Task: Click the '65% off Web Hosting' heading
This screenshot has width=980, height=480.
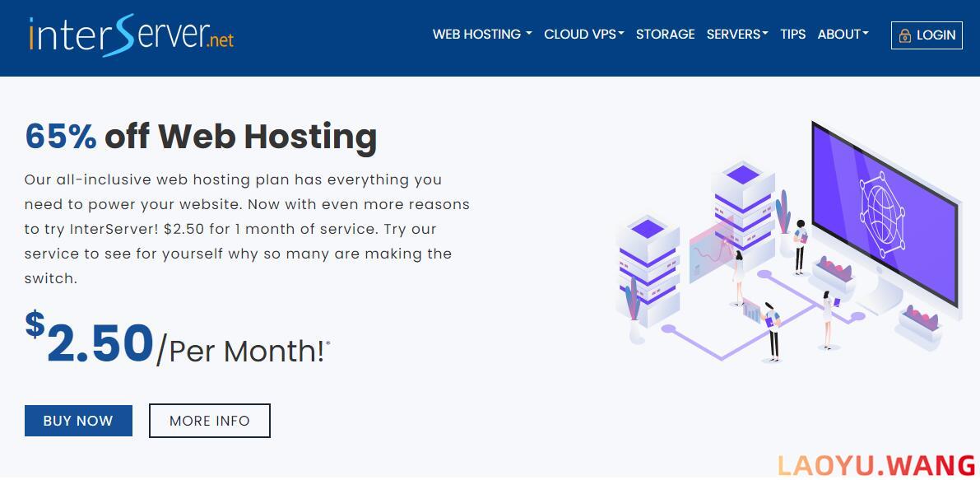Action: click(201, 136)
